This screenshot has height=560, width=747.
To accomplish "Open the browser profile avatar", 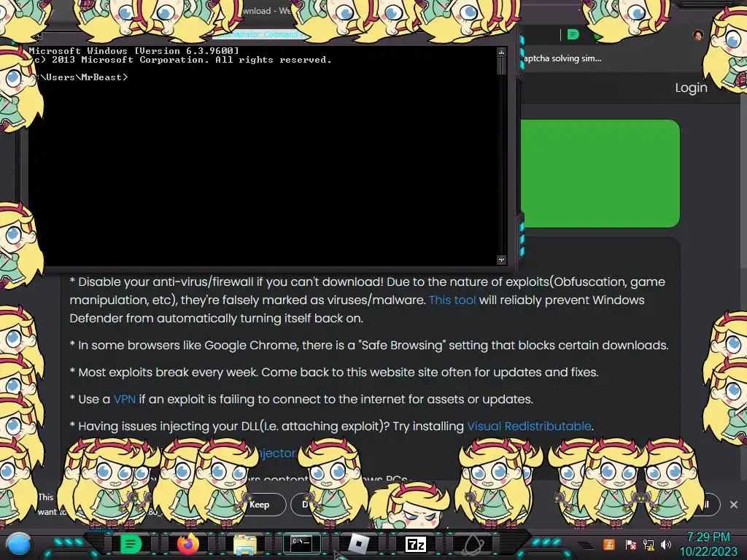I will (698, 35).
